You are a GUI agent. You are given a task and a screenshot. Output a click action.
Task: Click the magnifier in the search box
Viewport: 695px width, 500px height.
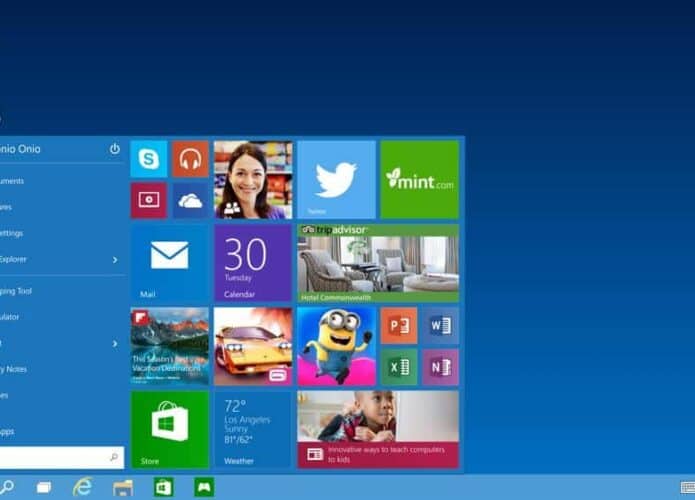tap(114, 457)
